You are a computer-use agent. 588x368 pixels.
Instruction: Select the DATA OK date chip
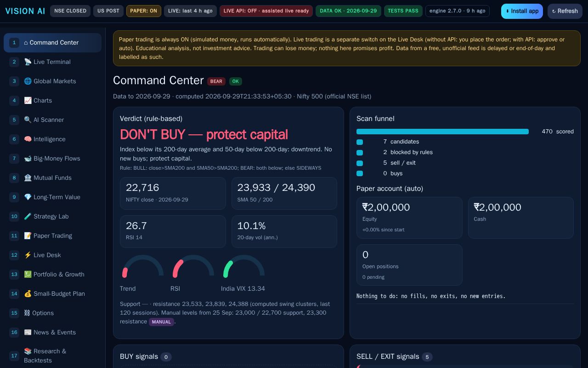pos(348,11)
